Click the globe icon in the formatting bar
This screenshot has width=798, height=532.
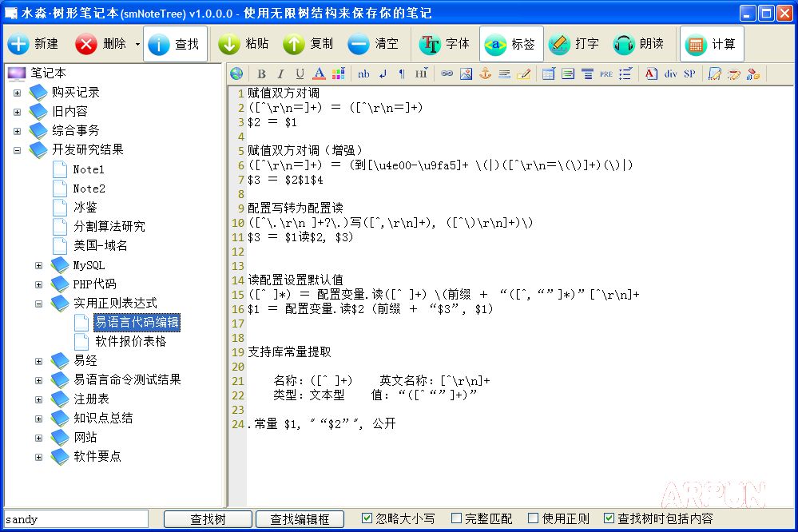pyautogui.click(x=236, y=73)
